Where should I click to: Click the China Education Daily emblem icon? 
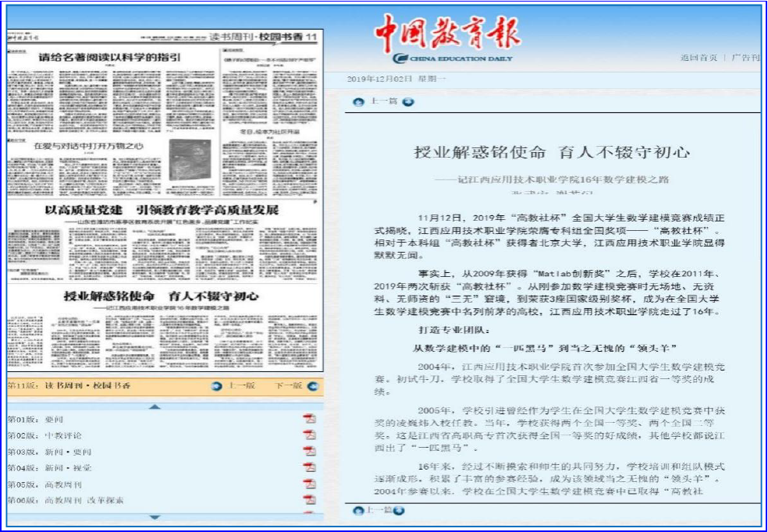click(400, 59)
